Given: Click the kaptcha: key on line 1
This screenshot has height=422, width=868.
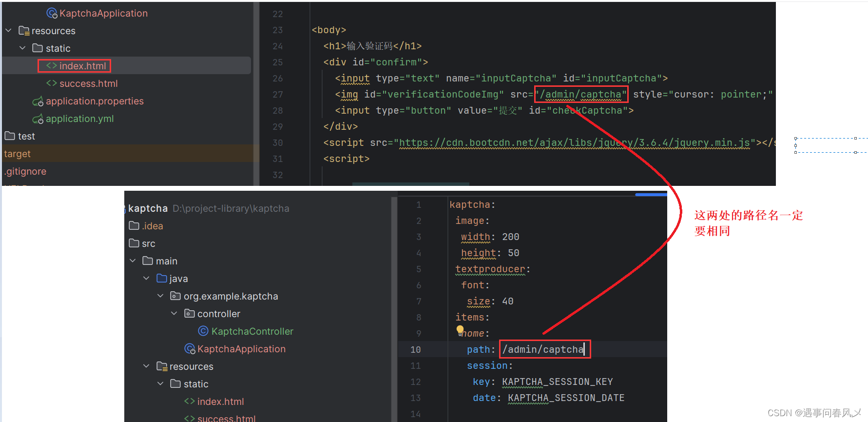Looking at the screenshot, I should [472, 204].
